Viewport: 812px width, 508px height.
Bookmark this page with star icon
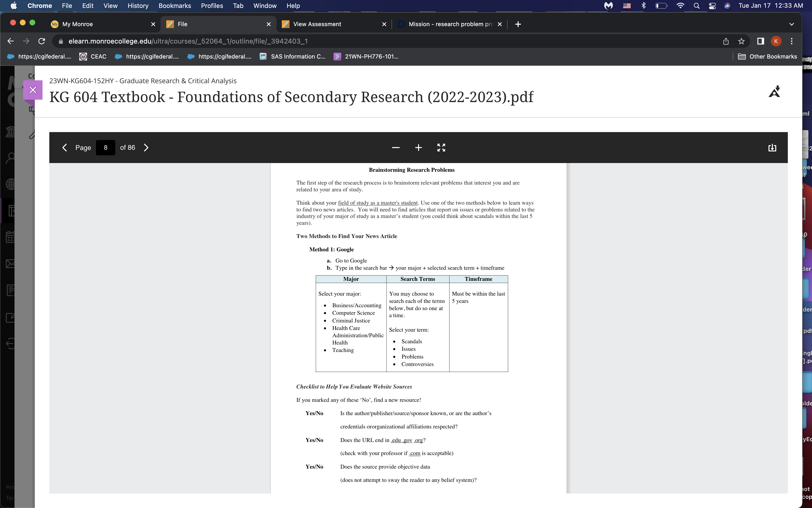pos(741,41)
